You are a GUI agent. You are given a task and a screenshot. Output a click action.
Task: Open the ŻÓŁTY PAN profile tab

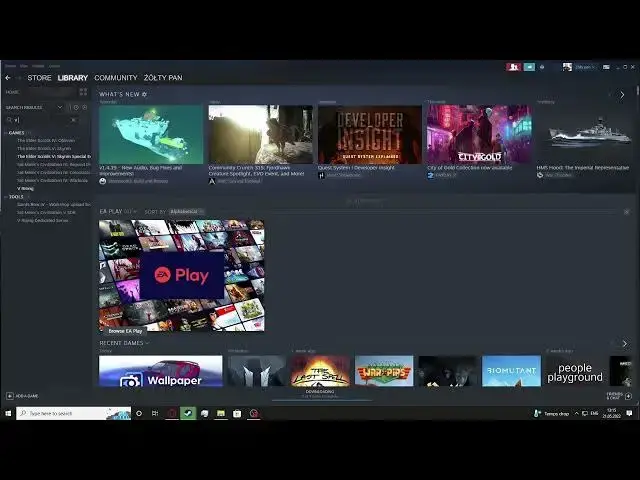[x=163, y=78]
